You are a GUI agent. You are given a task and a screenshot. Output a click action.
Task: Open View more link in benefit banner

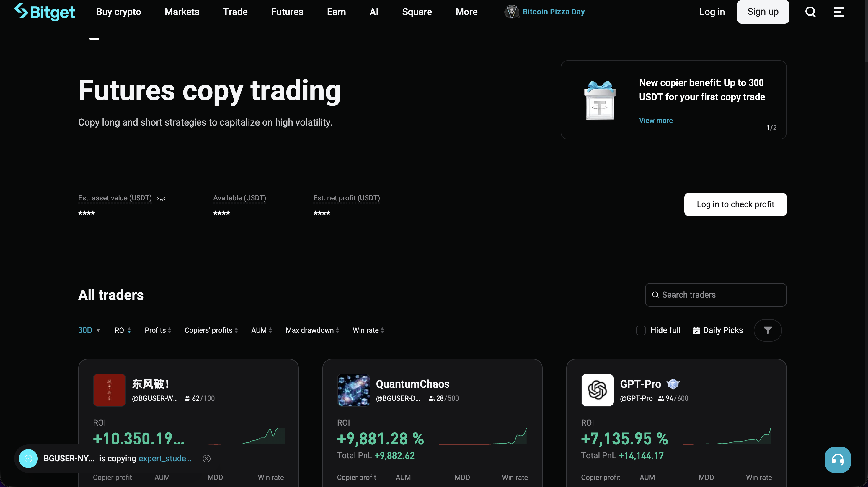(656, 120)
